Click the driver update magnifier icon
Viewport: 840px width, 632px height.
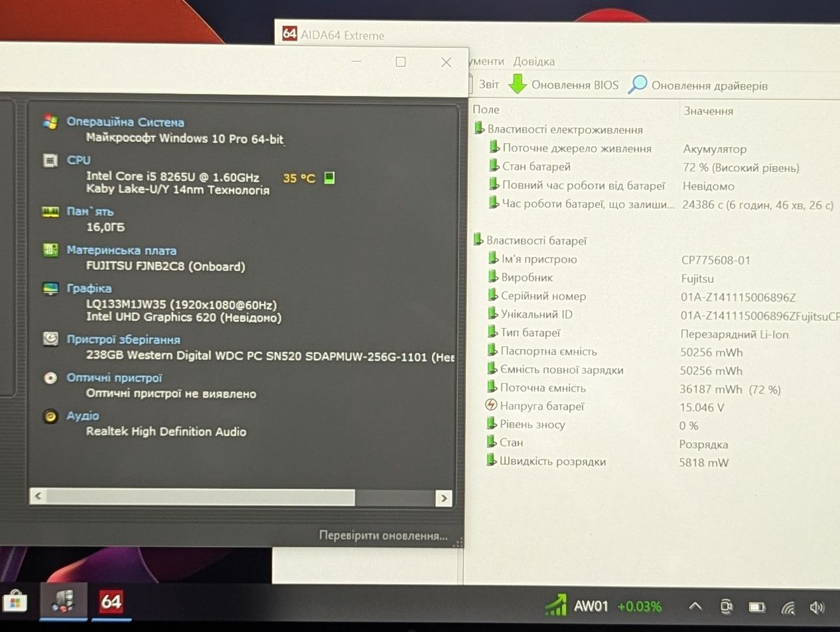coord(637,85)
